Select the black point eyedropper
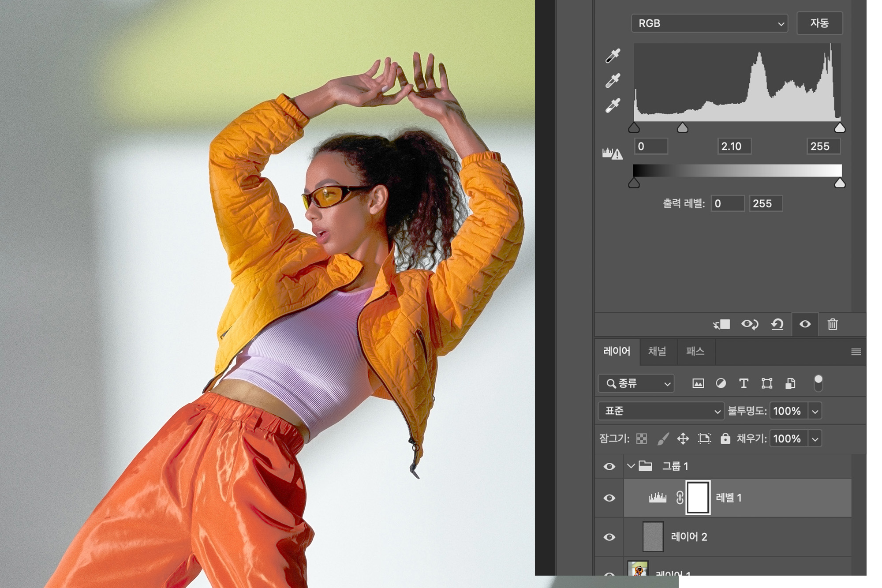 click(x=613, y=56)
